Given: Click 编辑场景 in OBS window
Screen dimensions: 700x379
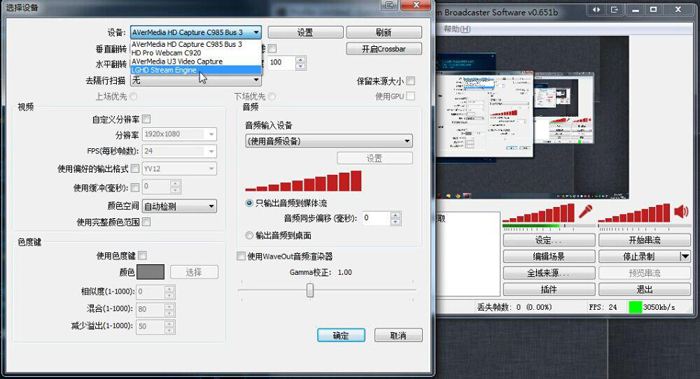Looking at the screenshot, I should [549, 256].
